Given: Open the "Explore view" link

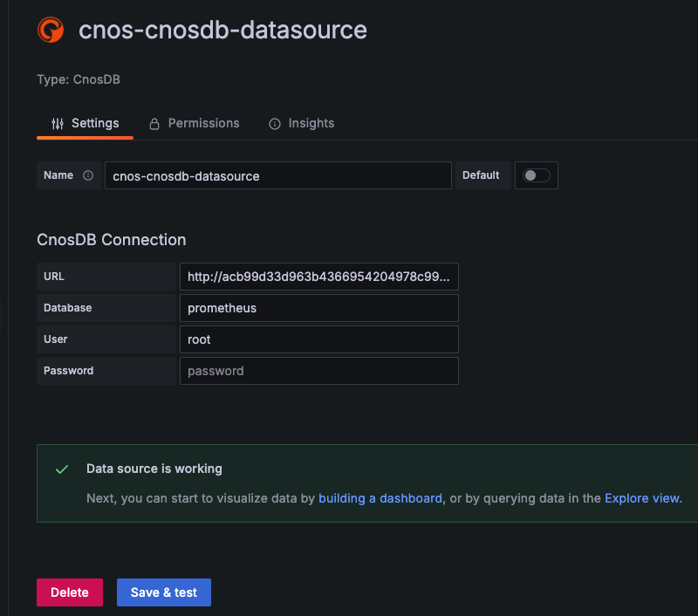Looking at the screenshot, I should (x=642, y=498).
